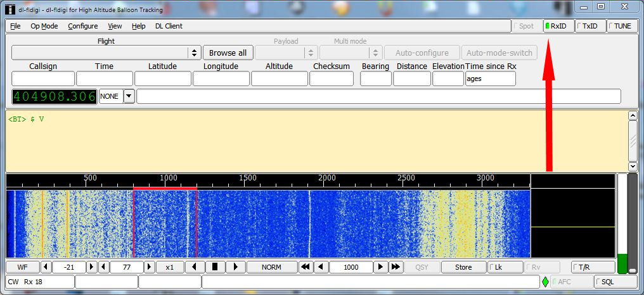Click the x1 waterfall zoom button
The image size is (644, 295).
point(170,267)
